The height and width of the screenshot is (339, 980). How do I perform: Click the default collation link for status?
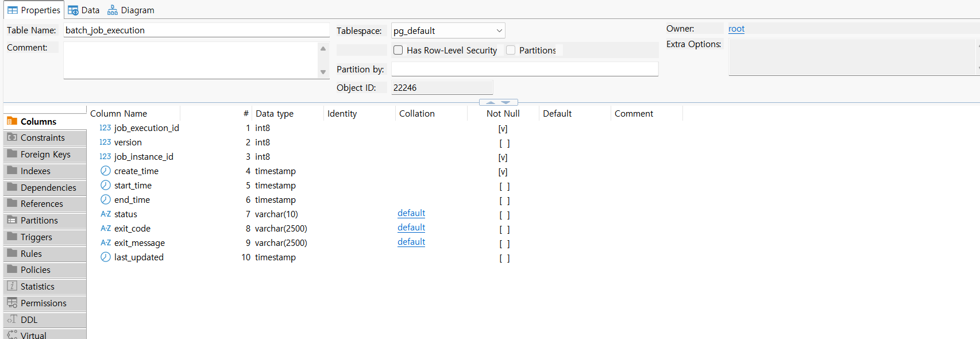[x=411, y=213]
